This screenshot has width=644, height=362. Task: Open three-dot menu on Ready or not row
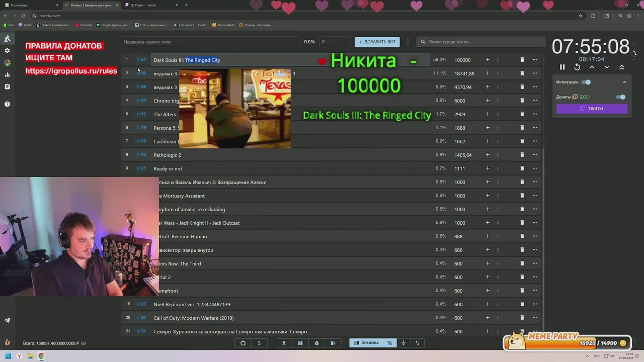click(x=535, y=168)
